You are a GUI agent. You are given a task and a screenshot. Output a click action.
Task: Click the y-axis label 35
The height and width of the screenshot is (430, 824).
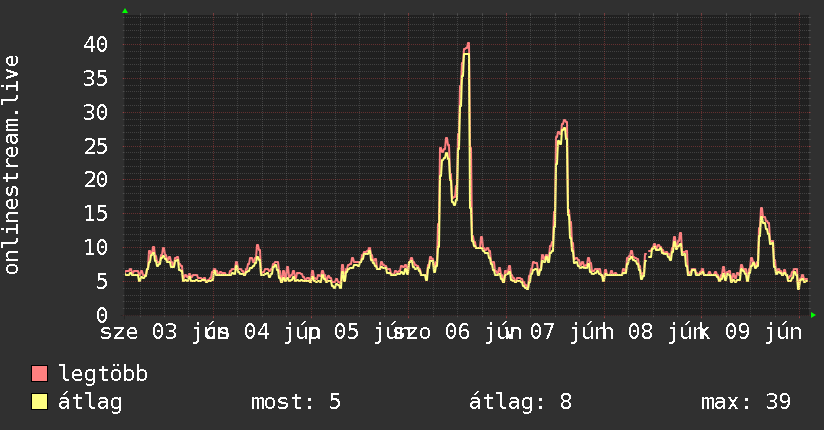[96, 78]
